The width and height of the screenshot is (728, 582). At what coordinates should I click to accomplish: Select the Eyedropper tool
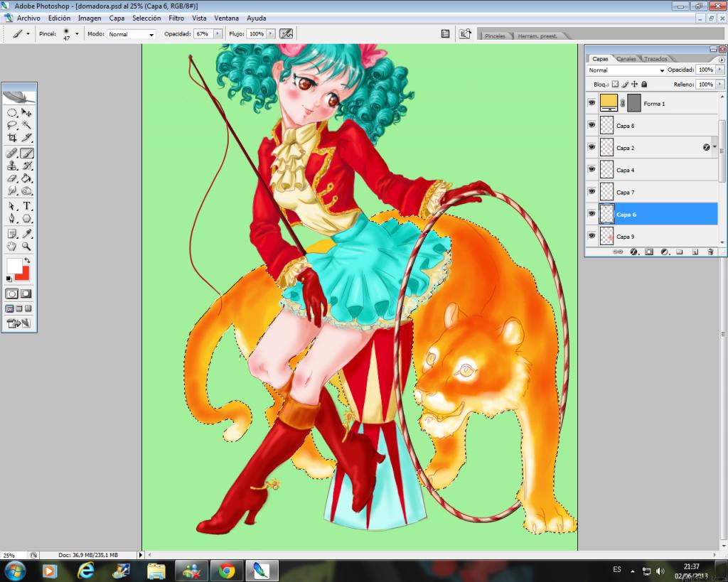(x=27, y=234)
